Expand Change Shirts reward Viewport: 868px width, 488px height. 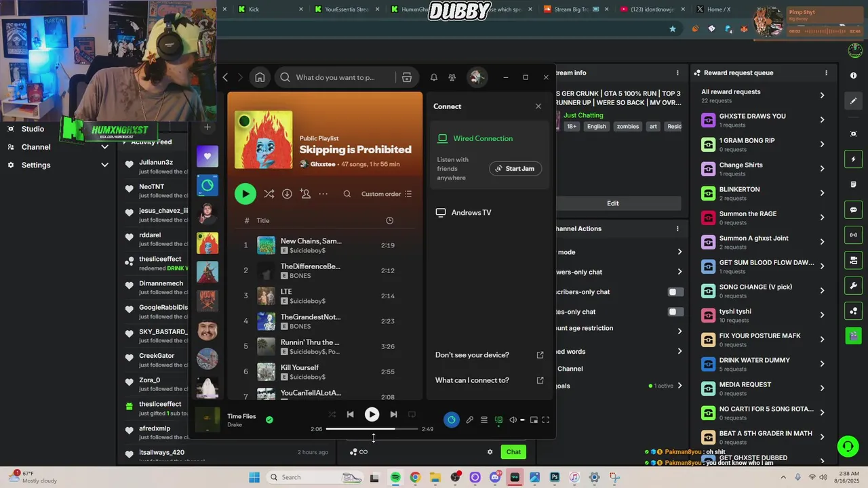pyautogui.click(x=822, y=169)
